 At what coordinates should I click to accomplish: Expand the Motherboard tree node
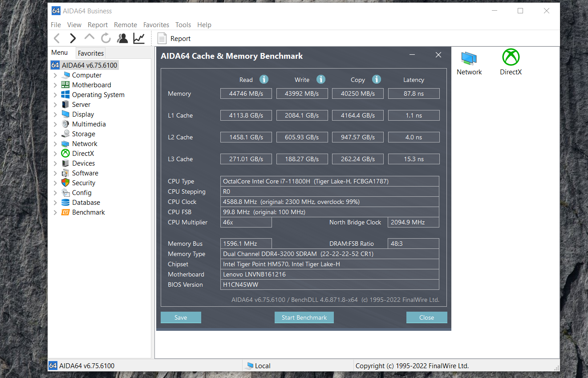pos(55,85)
